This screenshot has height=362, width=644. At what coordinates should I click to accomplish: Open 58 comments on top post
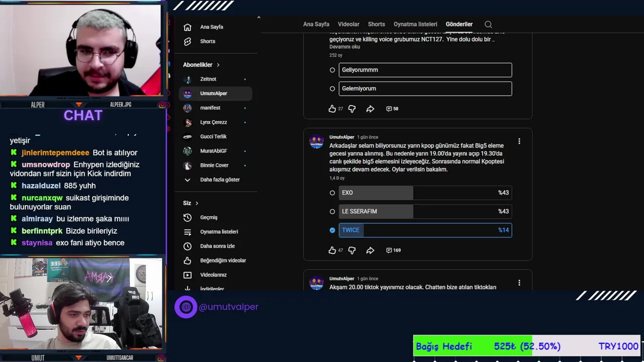pos(392,109)
